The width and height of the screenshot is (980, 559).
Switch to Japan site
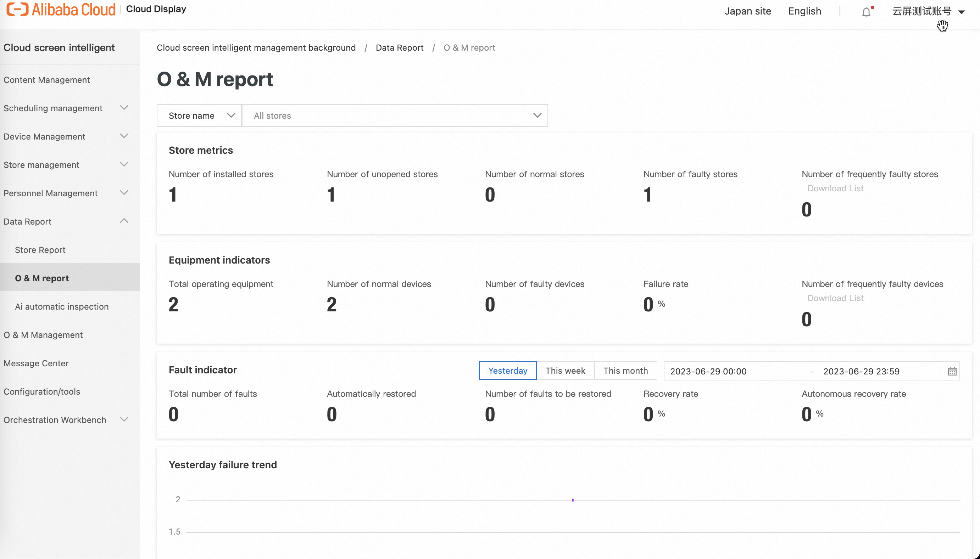point(747,11)
